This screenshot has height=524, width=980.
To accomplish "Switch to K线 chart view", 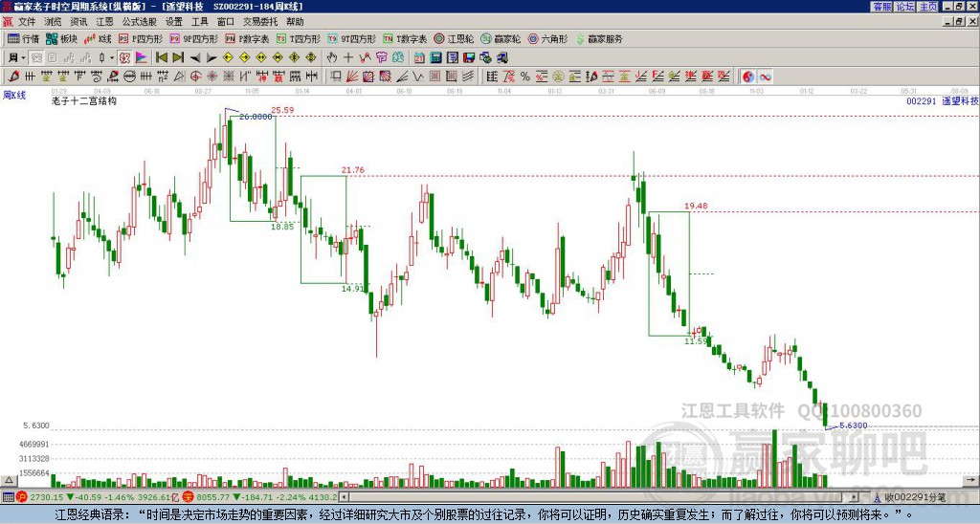I will [98, 38].
